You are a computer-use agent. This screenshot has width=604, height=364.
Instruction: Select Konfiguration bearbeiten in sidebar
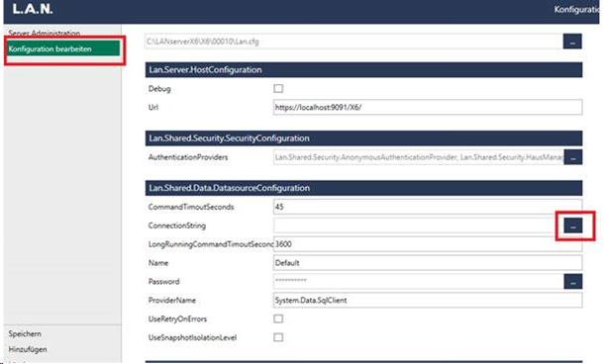pos(63,48)
